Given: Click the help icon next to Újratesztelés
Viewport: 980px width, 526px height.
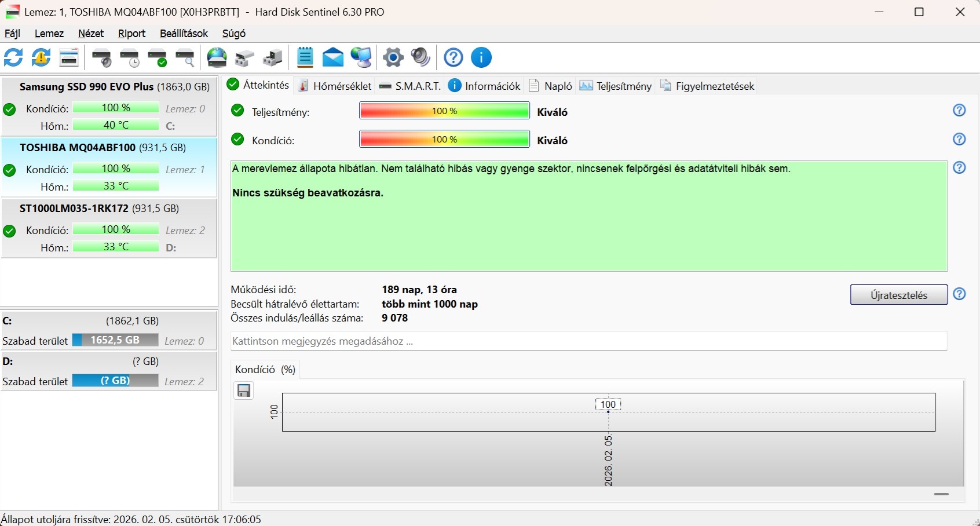Looking at the screenshot, I should click(960, 294).
